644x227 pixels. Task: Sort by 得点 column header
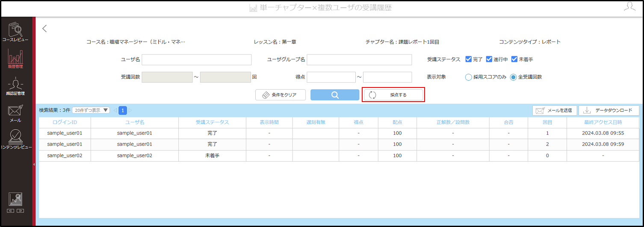(x=358, y=122)
